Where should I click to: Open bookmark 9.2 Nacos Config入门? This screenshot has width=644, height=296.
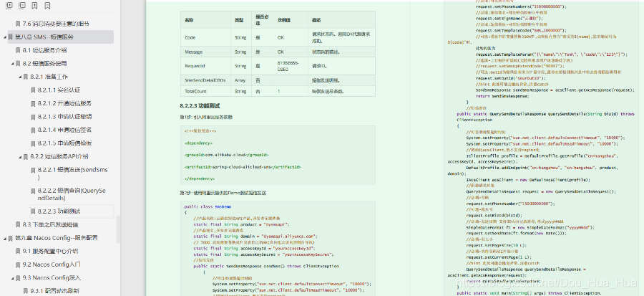52,264
